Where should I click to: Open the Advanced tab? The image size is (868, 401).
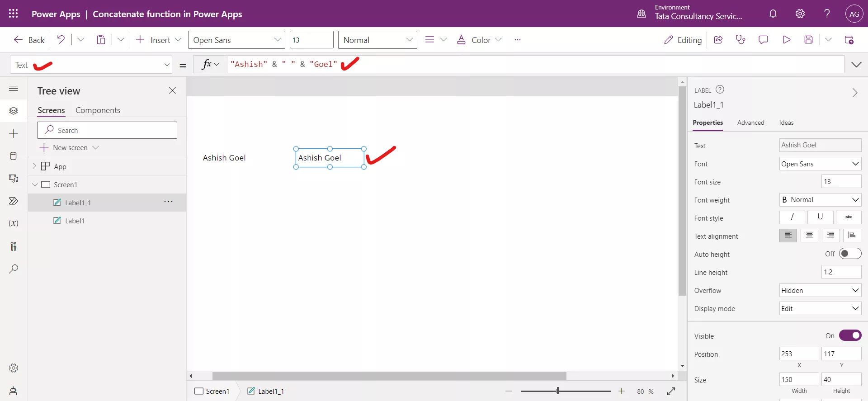(x=750, y=123)
